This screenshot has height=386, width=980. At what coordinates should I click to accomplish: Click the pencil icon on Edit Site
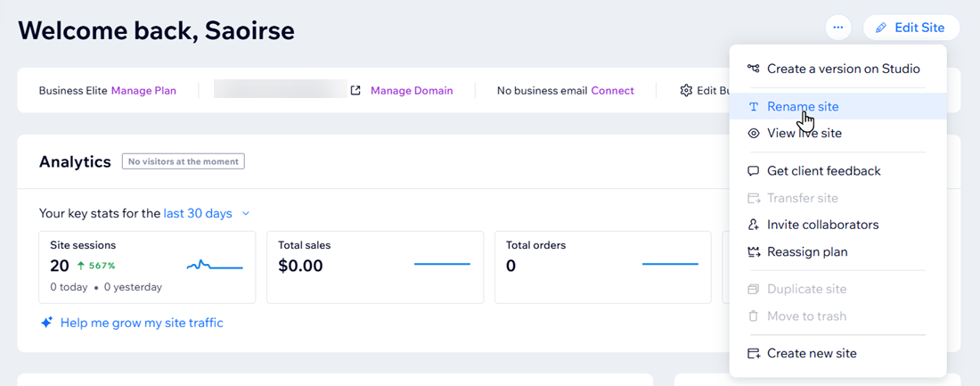(x=880, y=29)
